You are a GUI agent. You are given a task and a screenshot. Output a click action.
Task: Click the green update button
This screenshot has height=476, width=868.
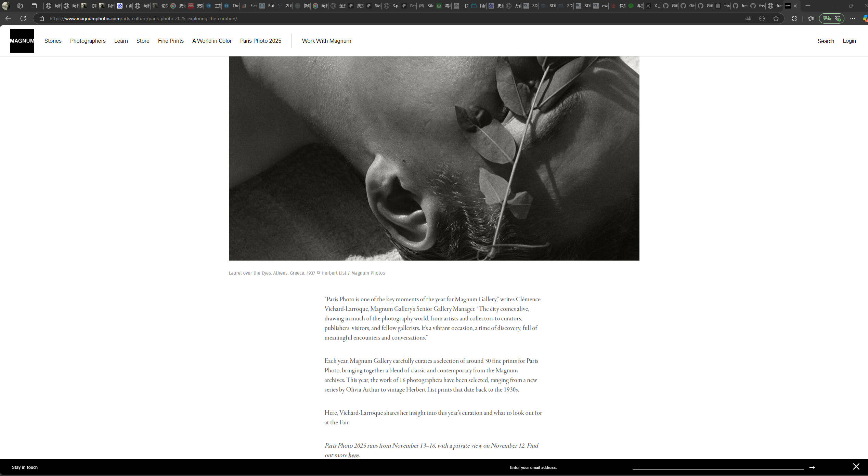point(831,18)
